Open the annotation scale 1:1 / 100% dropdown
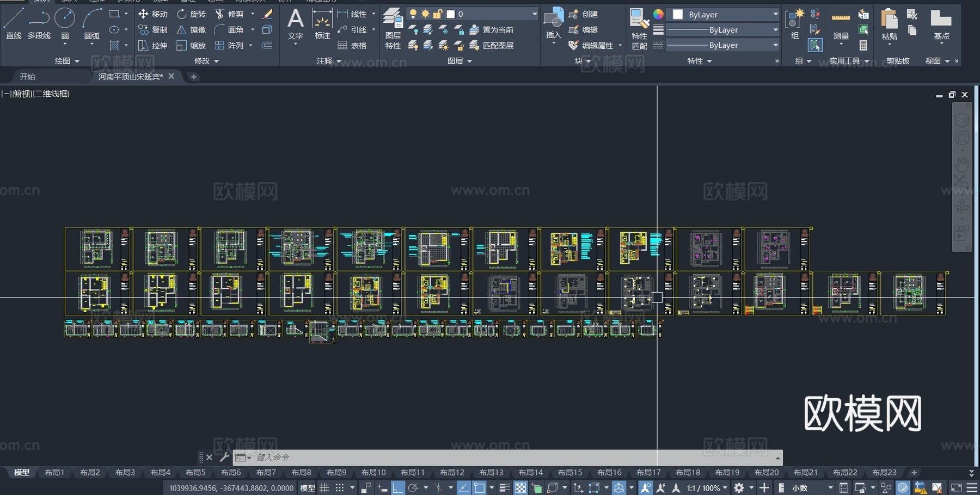Viewport: 980px width, 495px height. pos(707,488)
